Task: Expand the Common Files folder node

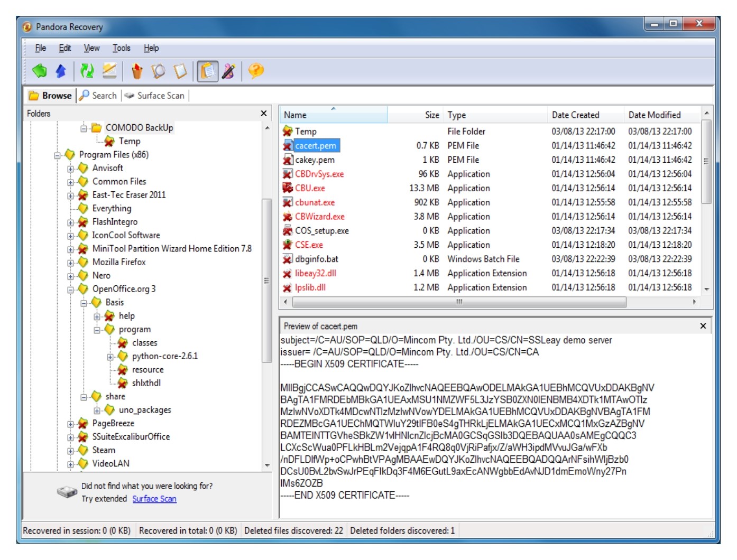Action: click(70, 182)
